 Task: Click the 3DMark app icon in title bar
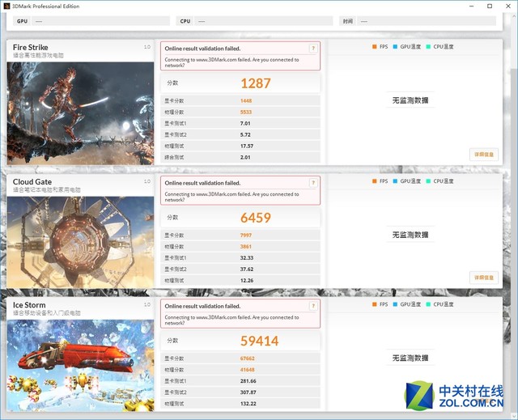pos(6,6)
